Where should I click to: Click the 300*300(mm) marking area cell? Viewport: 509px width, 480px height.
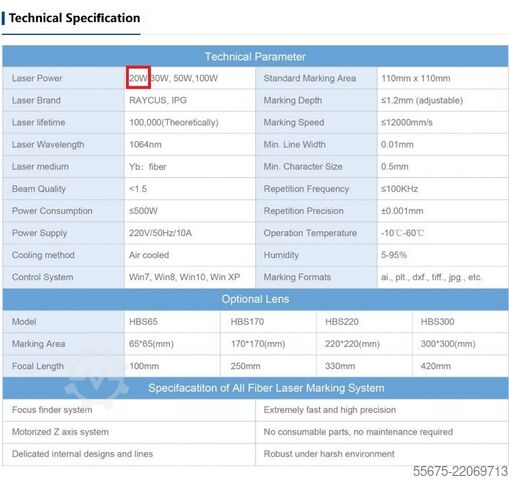click(x=460, y=344)
